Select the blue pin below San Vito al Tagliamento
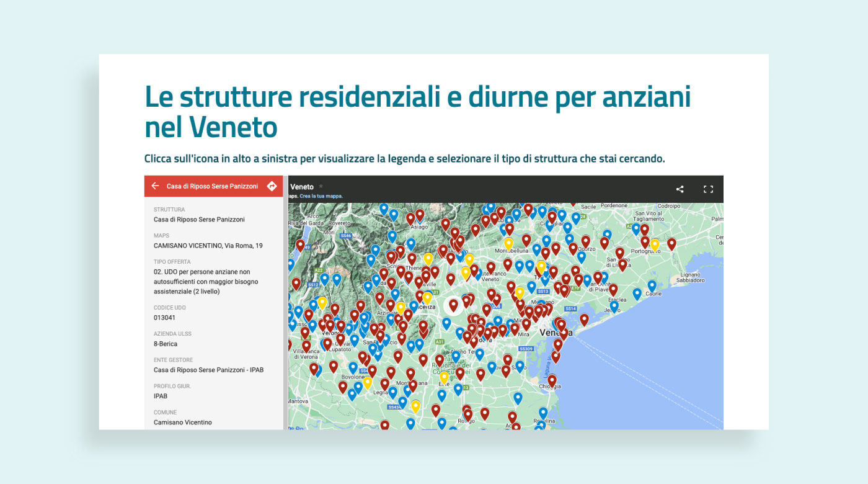The width and height of the screenshot is (868, 484). click(636, 229)
